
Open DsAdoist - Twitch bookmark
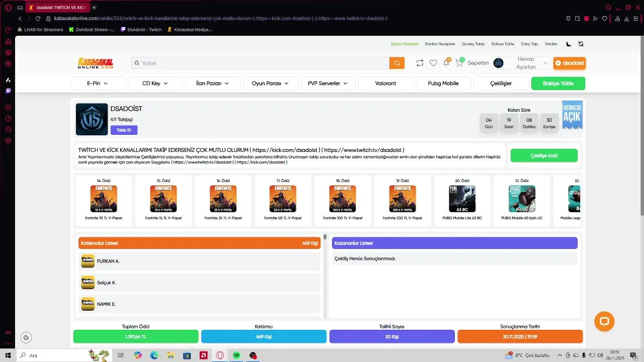click(x=141, y=30)
